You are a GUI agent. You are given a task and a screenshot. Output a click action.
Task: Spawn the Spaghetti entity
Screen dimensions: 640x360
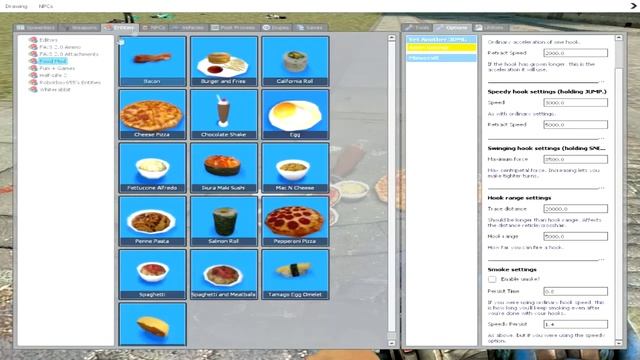(152, 274)
